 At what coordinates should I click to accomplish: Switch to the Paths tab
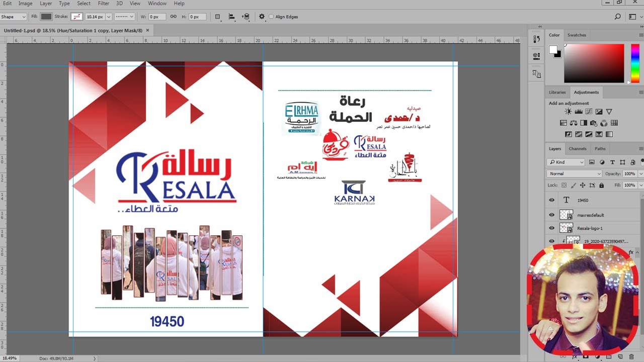600,149
